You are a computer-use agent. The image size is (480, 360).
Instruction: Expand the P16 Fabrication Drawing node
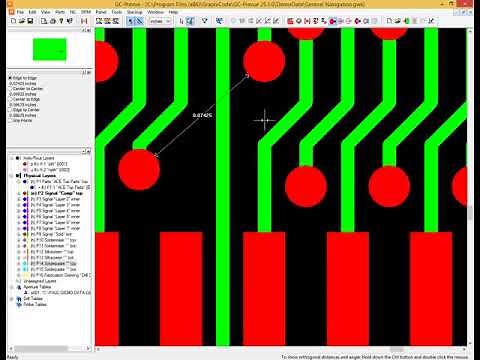19,275
